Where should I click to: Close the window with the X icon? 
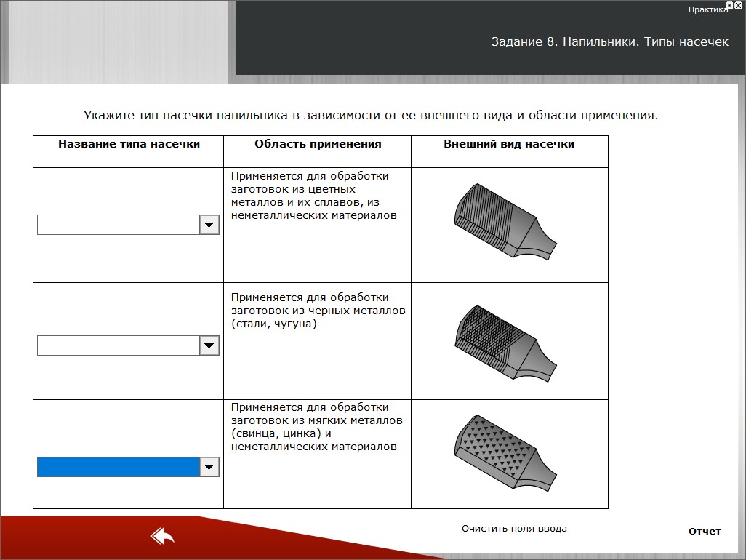tap(739, 5)
